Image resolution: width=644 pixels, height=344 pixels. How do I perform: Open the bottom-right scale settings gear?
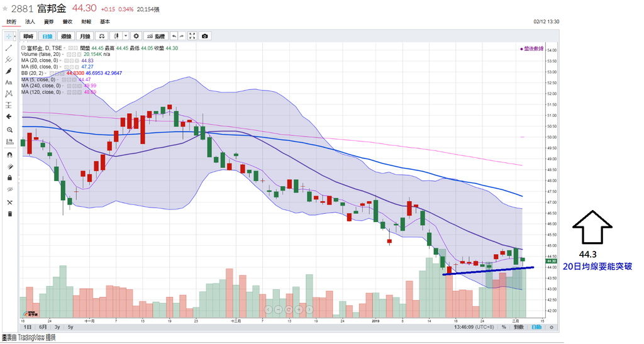(552, 327)
